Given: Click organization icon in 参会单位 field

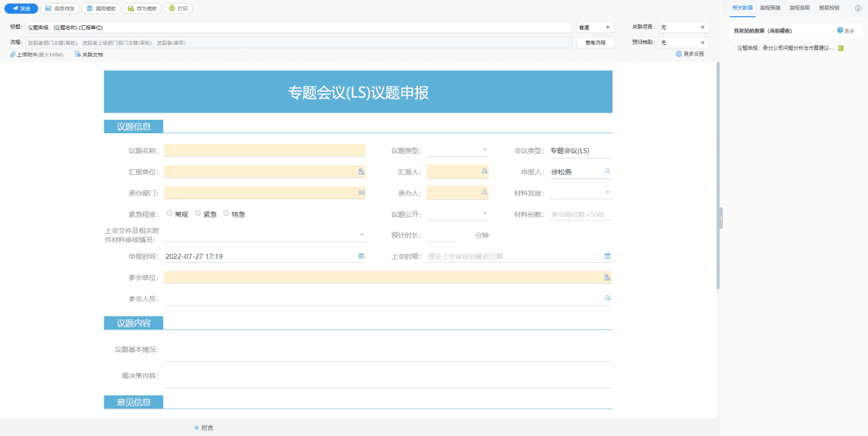Looking at the screenshot, I should pos(607,277).
